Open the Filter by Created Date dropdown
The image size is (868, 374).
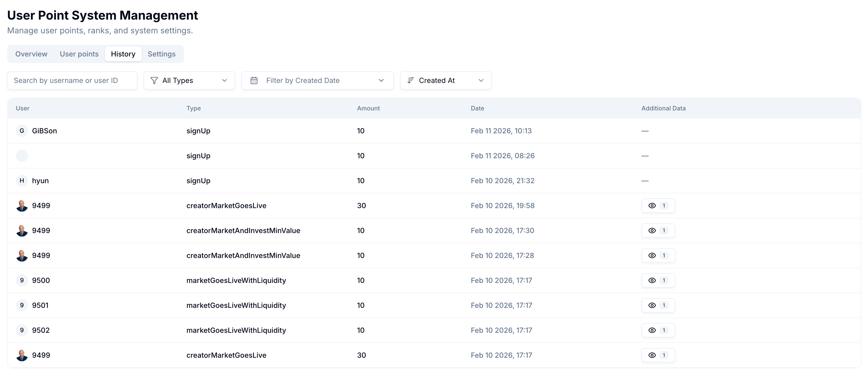tap(317, 81)
